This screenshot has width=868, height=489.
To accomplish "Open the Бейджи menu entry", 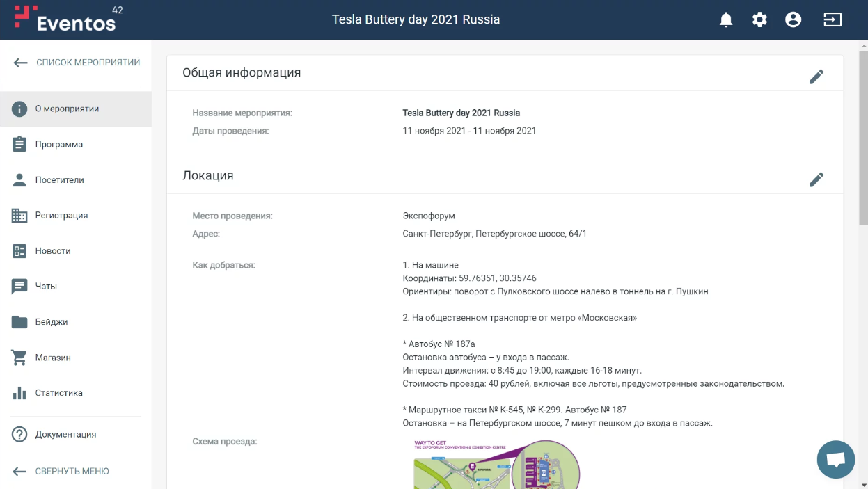I will coord(76,321).
